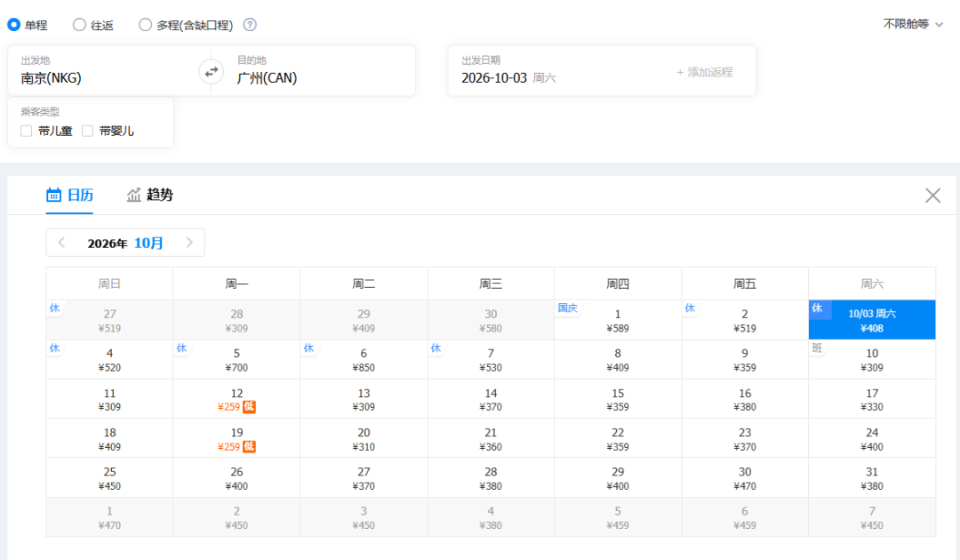Choose November 7 in last row
The image size is (960, 560).
[x=872, y=517]
